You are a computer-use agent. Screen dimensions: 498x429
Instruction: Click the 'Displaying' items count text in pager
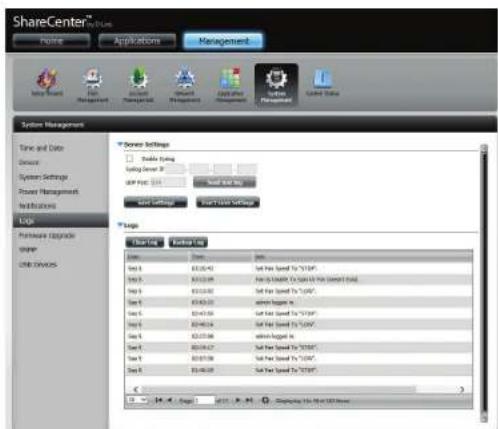tap(312, 401)
